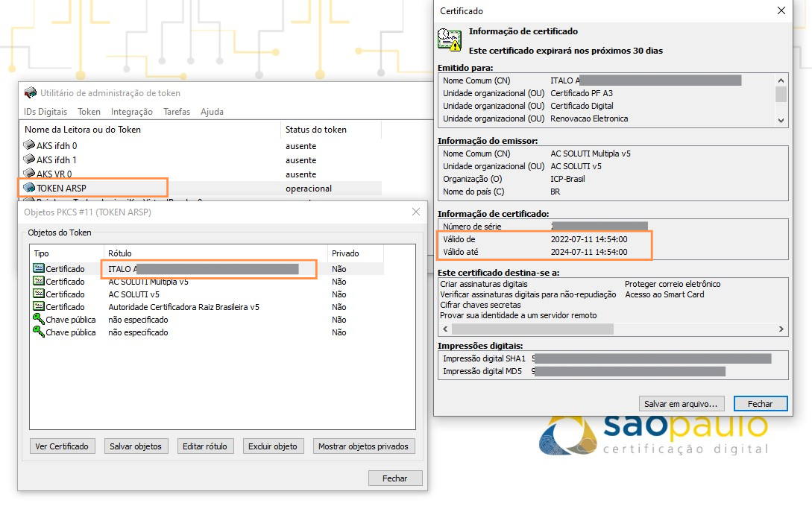The image size is (812, 506).
Task: Click certificate icon beside AC SOLUTI v5 label
Action: click(x=38, y=294)
